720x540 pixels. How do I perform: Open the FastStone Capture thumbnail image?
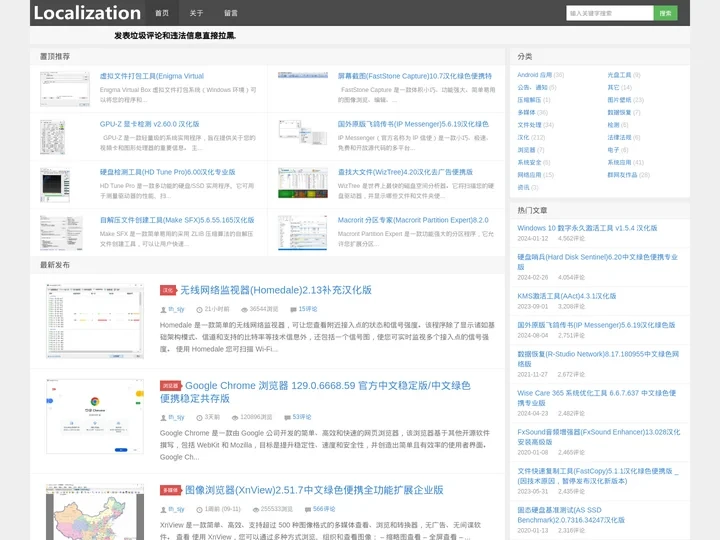303,75
